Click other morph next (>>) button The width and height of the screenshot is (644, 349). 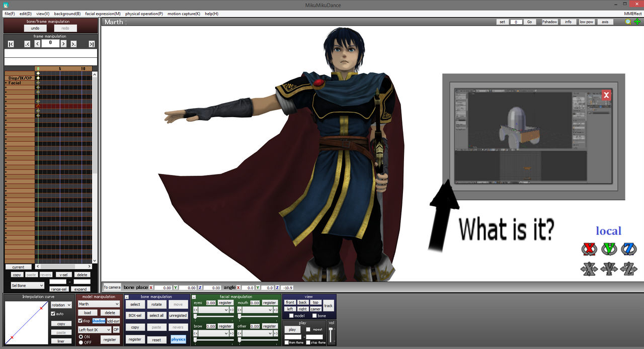point(276,333)
